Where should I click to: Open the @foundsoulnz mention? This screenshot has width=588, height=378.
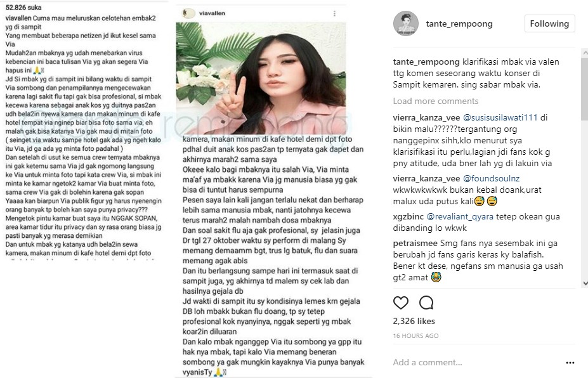point(491,178)
